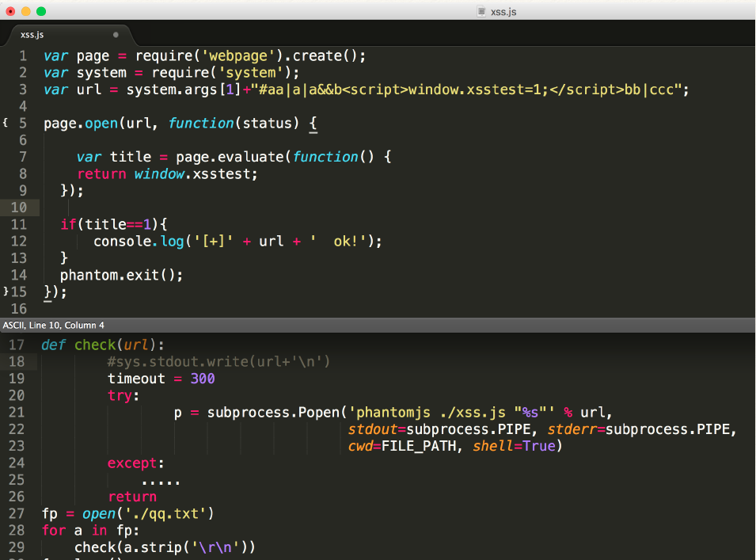Click 'xss.js' title in window title bar
Viewport: 756px width, 560px height.
[x=503, y=12]
